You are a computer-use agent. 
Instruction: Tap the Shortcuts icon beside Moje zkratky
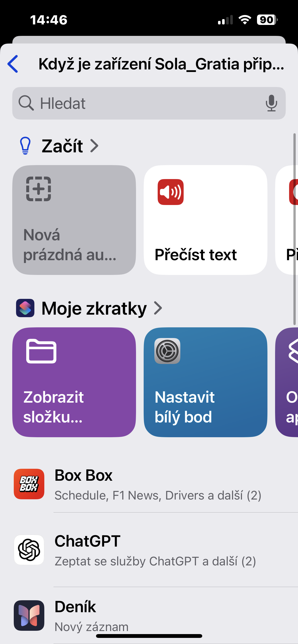(x=25, y=308)
